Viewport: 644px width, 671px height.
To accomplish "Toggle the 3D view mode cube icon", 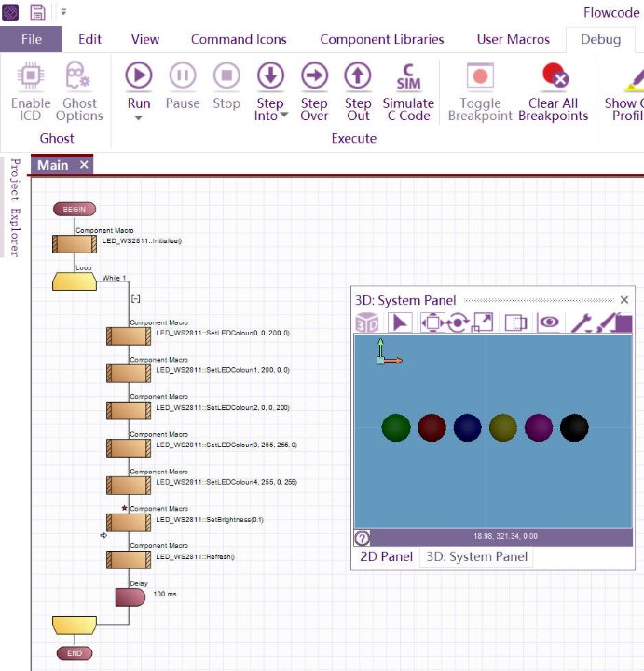I will (x=368, y=322).
